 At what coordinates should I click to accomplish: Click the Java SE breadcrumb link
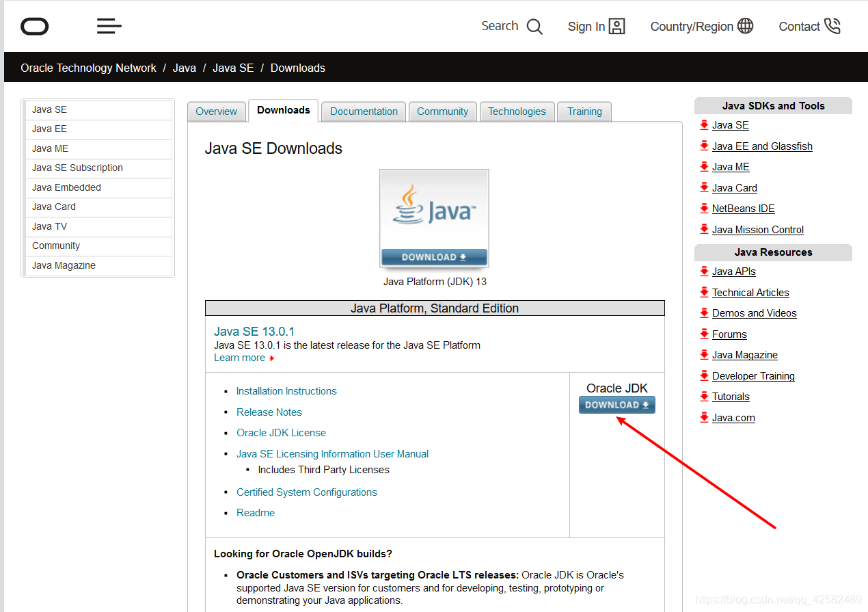click(233, 68)
